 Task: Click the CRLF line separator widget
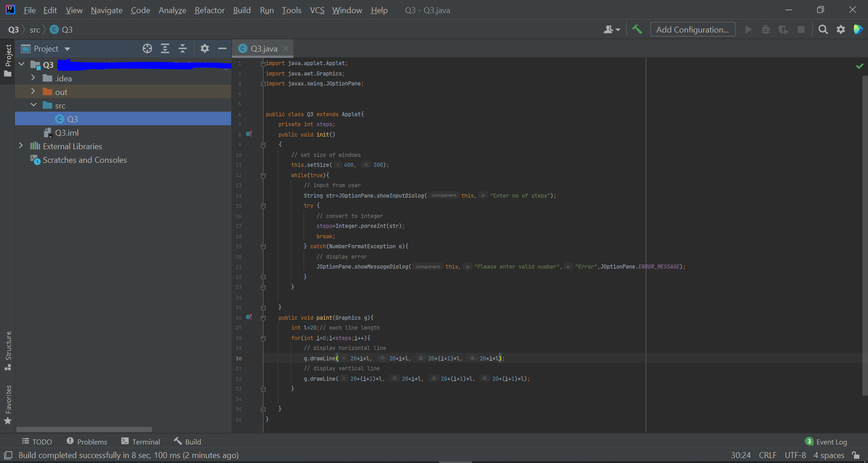pyautogui.click(x=768, y=455)
